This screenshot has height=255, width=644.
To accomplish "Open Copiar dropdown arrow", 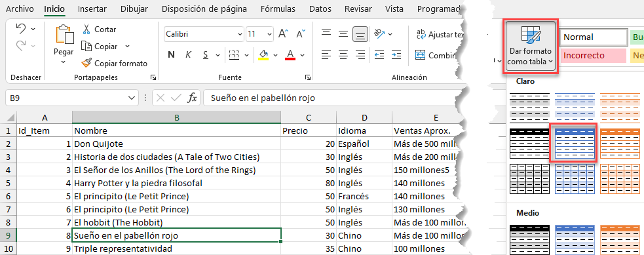I will pos(127,47).
